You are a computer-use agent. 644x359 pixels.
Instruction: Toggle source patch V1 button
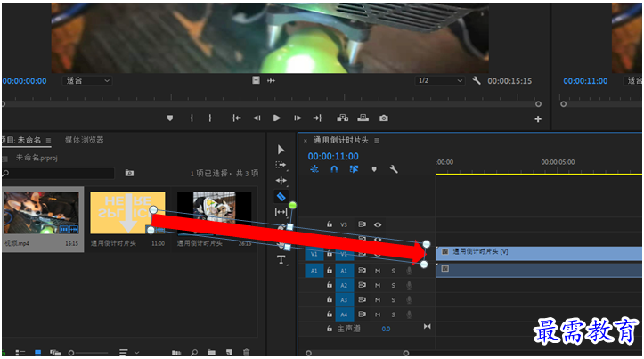click(314, 254)
